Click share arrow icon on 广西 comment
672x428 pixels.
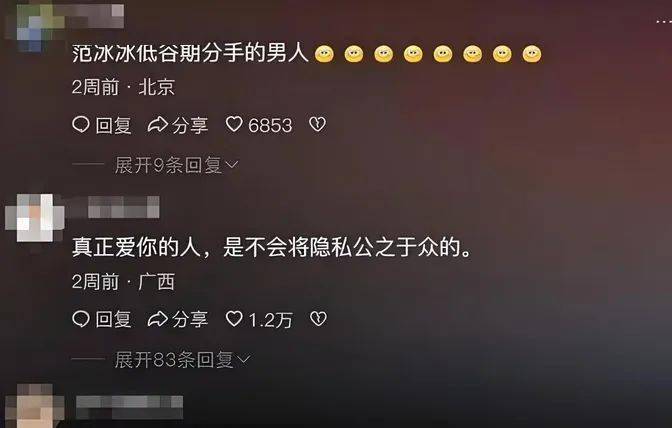click(157, 319)
